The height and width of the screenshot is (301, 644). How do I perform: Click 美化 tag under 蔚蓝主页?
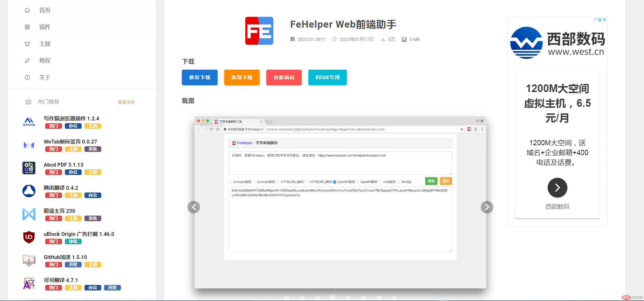pos(93,218)
